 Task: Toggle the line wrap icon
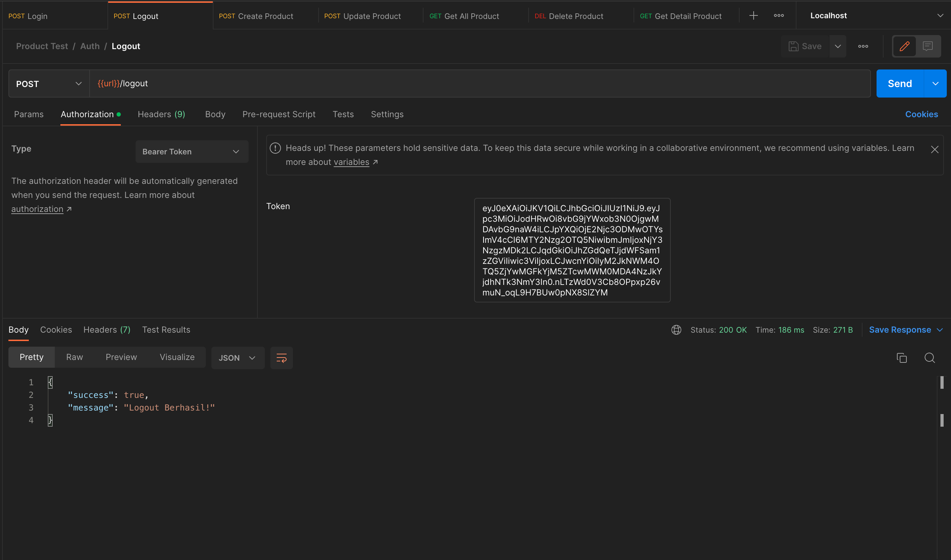pos(281,358)
